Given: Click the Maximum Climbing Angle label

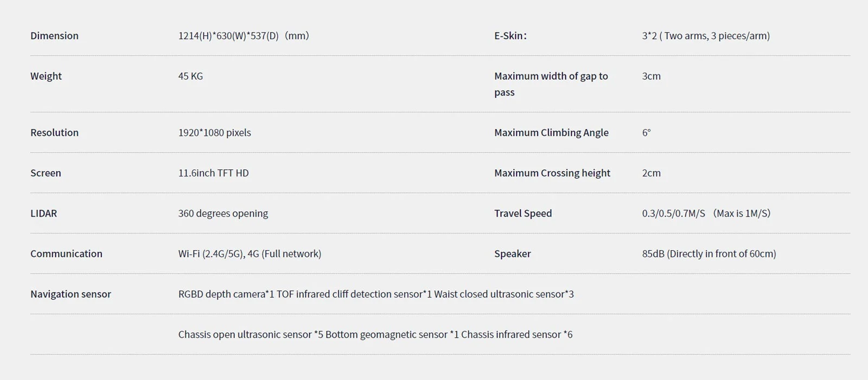Looking at the screenshot, I should tap(551, 132).
